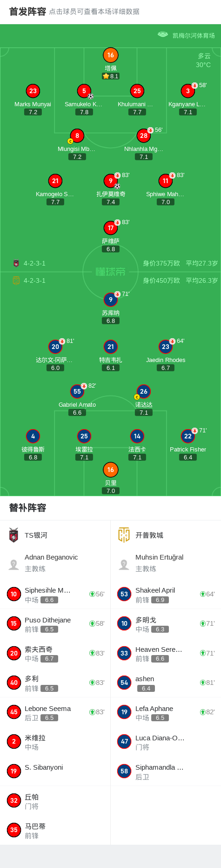Select substitute Lefa Aphane number 19

[166, 712]
